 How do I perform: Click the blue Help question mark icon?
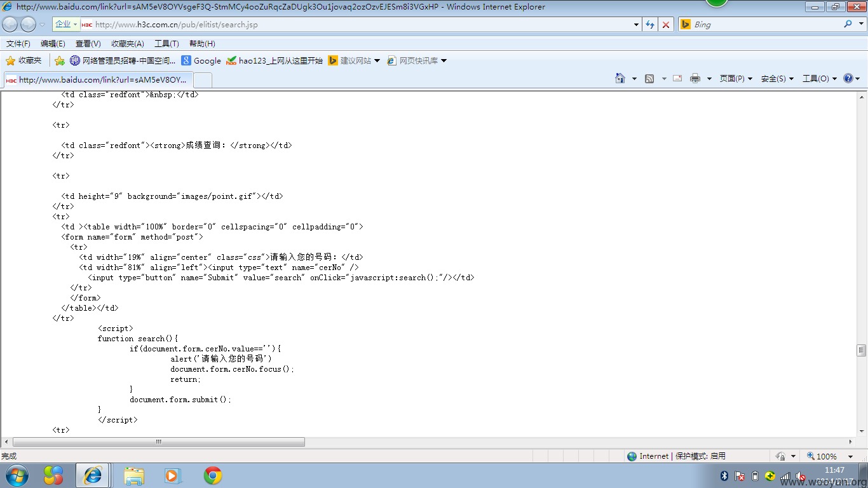click(848, 78)
